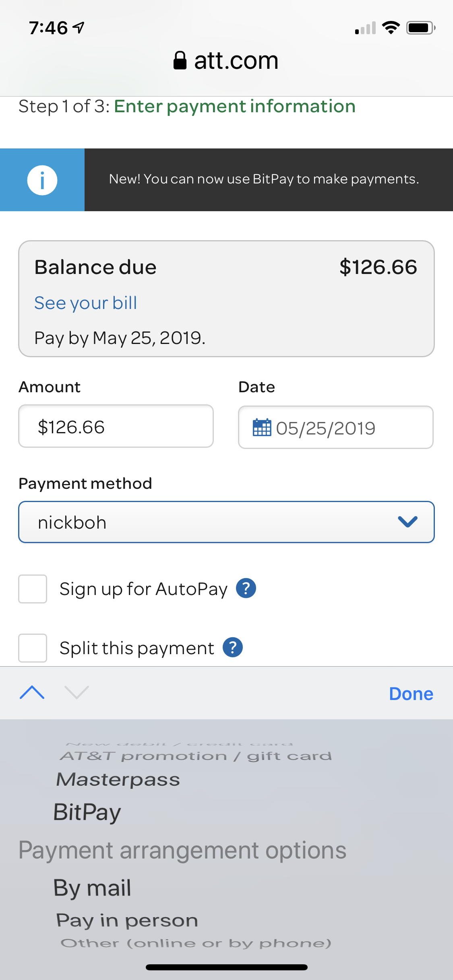Screen dimensions: 453x980
Task: Click the Split payment help question mark icon
Action: tap(233, 647)
